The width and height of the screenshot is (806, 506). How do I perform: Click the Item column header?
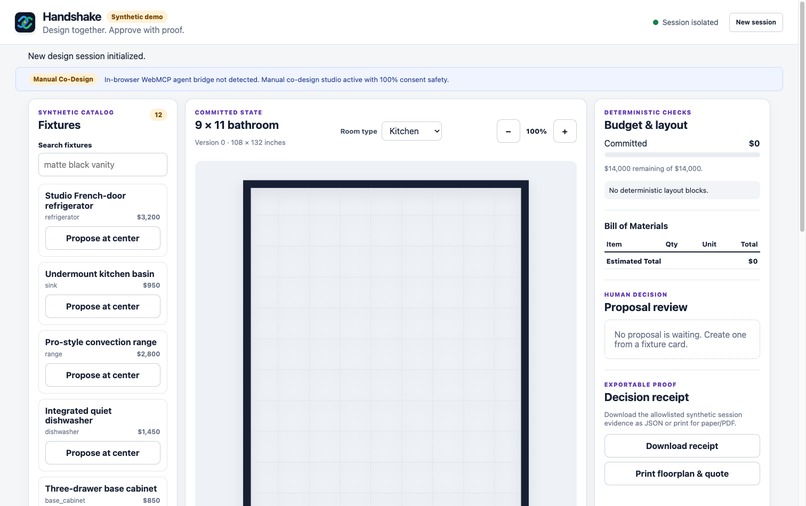614,244
